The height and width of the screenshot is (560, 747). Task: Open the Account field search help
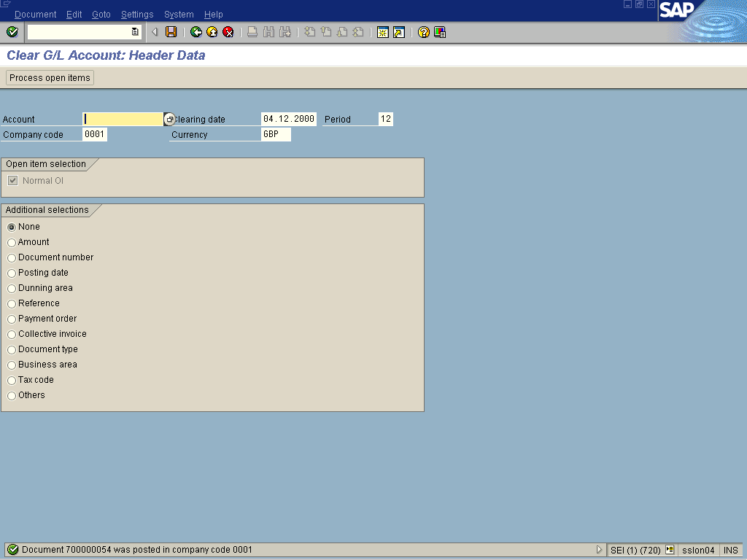point(169,120)
